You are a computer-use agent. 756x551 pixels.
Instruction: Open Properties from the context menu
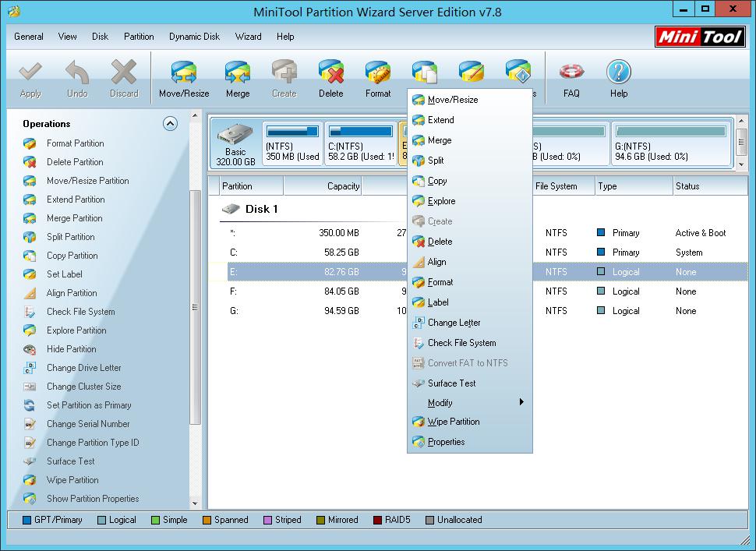click(x=470, y=442)
